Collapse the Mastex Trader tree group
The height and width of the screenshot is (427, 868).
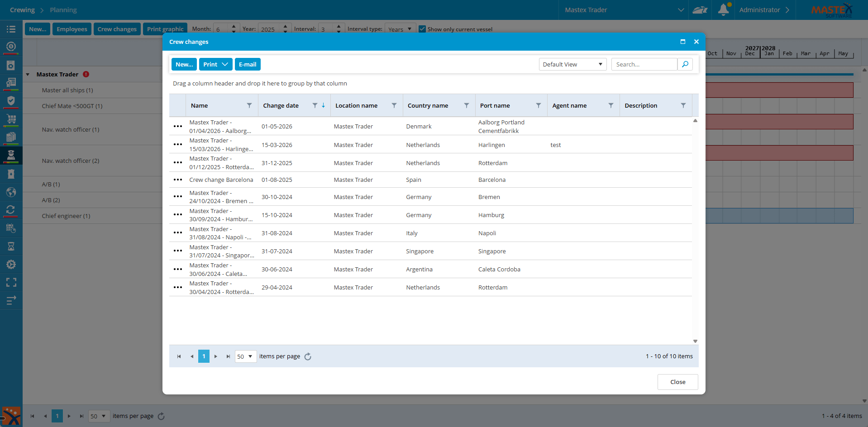[x=28, y=74]
